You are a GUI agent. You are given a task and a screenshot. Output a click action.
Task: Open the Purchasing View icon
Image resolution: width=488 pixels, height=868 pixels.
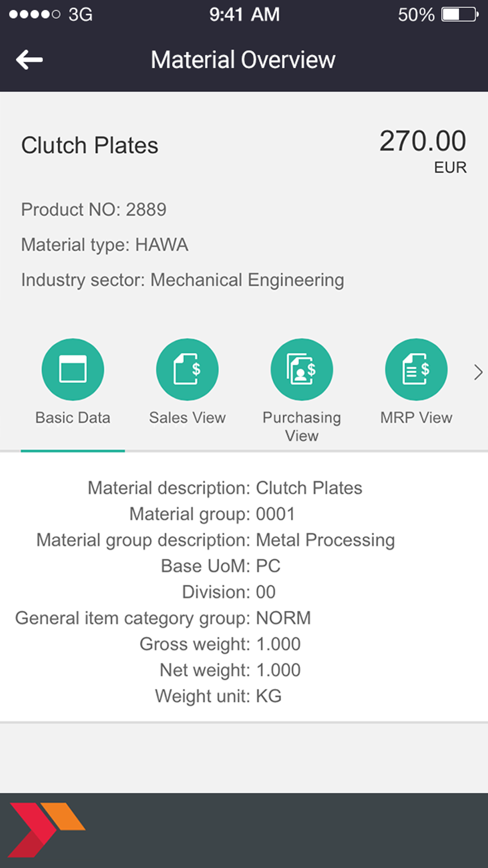(302, 370)
